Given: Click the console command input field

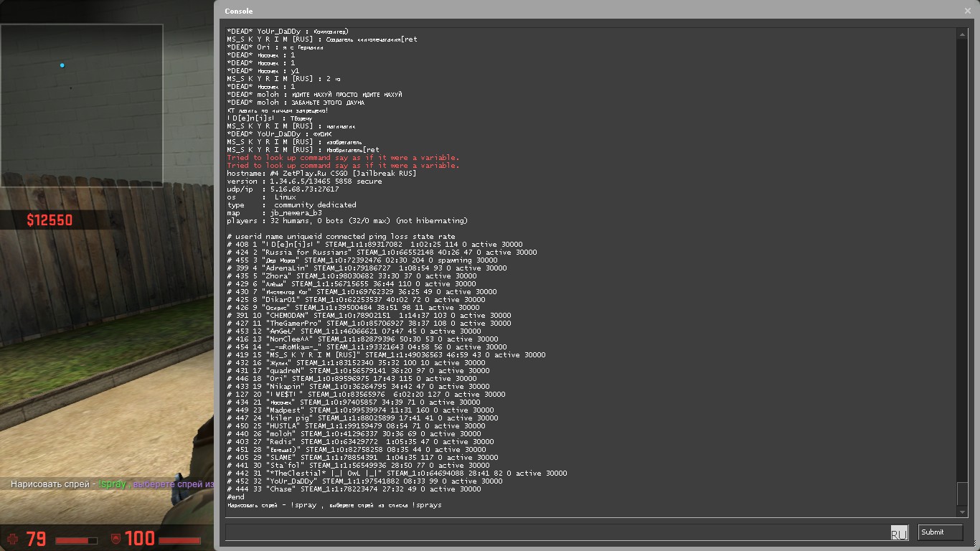Looking at the screenshot, I should pyautogui.click(x=556, y=532).
